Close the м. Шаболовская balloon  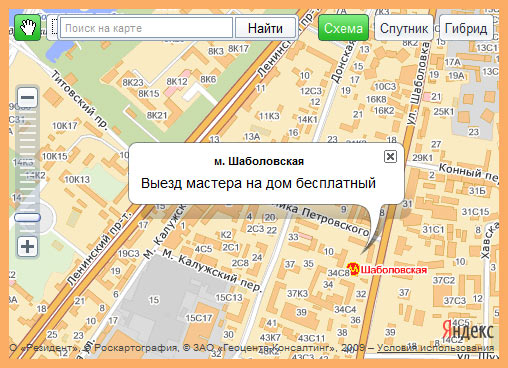click(390, 156)
